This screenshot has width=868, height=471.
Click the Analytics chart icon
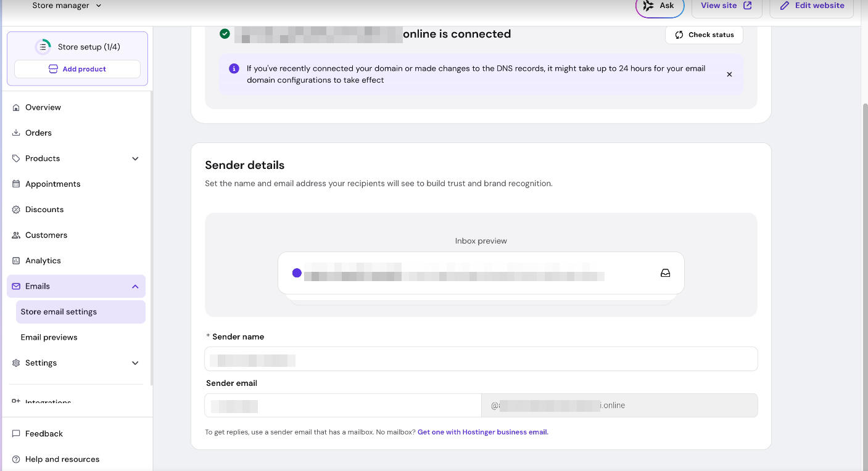pos(16,261)
